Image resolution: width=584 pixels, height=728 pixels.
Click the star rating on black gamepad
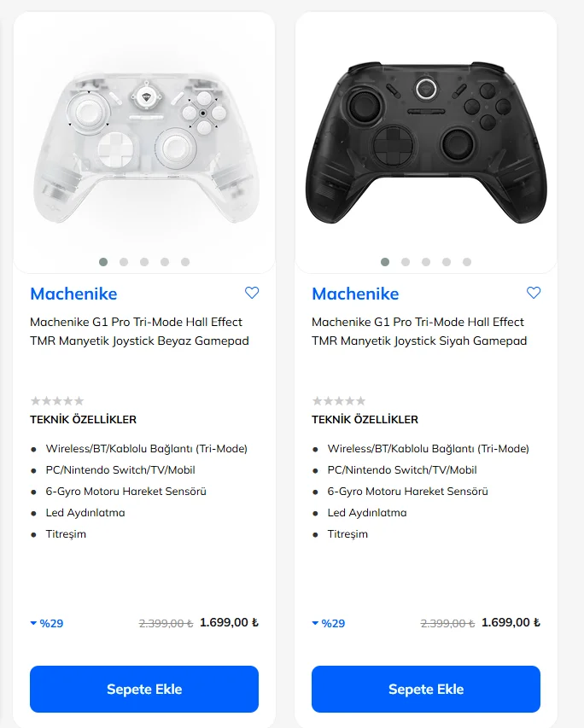pyautogui.click(x=339, y=400)
